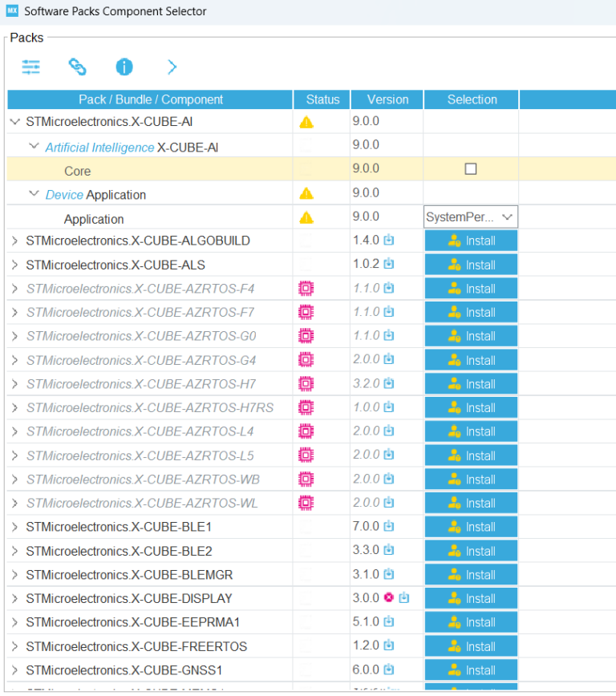Image resolution: width=616 pixels, height=696 pixels.
Task: Install the X-CUBE-GNSS1 pack
Action: click(x=471, y=670)
